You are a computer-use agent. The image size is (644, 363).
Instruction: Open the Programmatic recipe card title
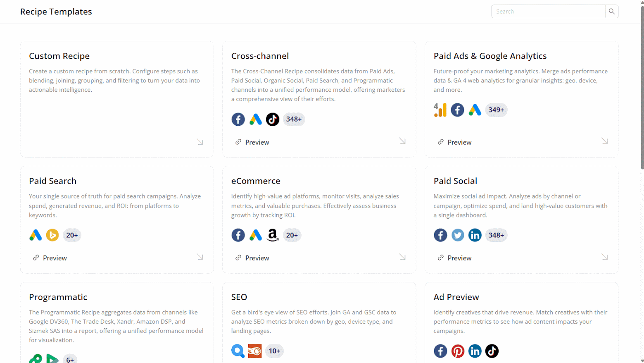(x=58, y=297)
